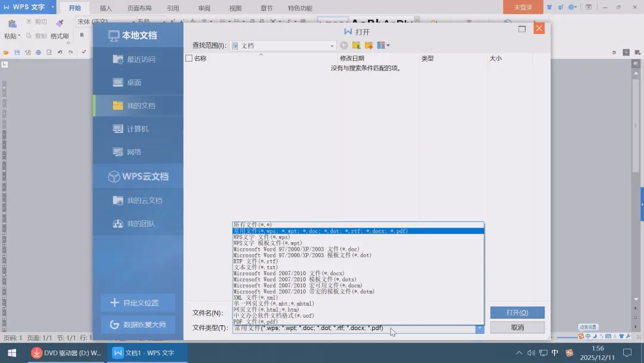Click the up one folder level icon

point(356,45)
